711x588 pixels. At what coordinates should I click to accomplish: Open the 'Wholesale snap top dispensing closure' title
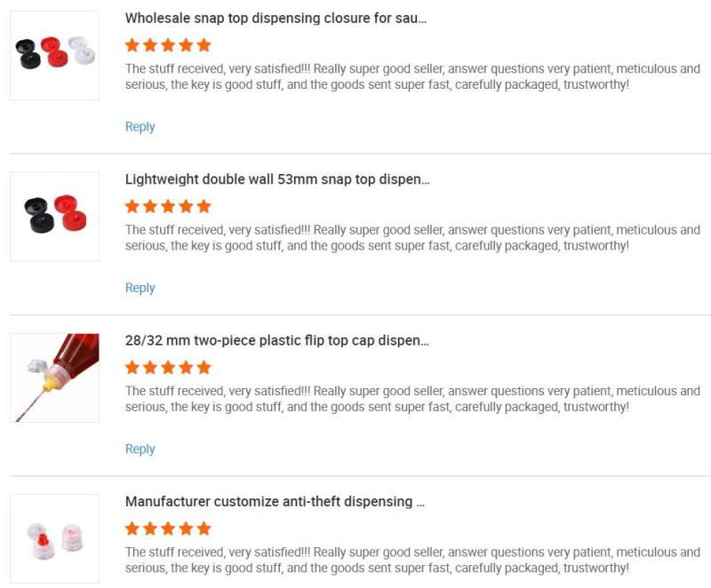276,18
